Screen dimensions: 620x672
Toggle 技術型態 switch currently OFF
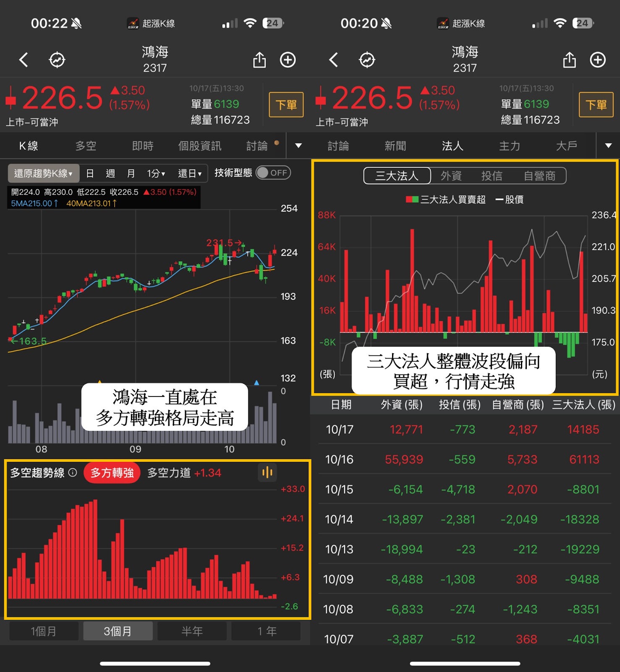coord(273,173)
